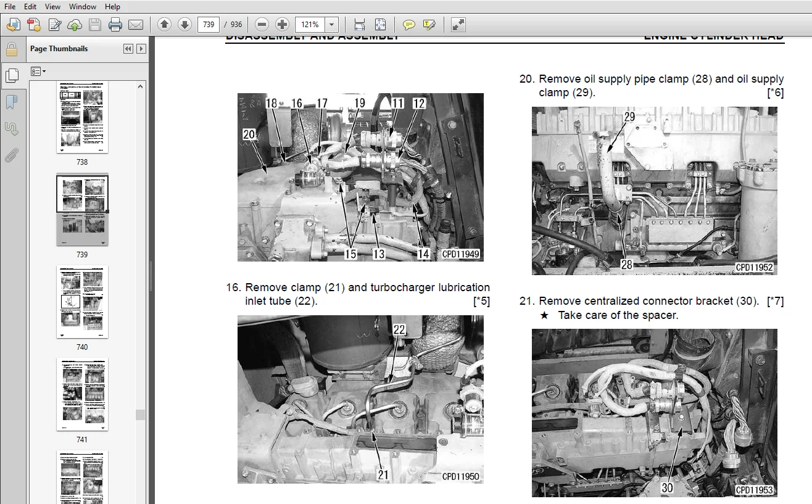Click the total page count '936' text
This screenshot has width=812, height=504.
coord(236,25)
